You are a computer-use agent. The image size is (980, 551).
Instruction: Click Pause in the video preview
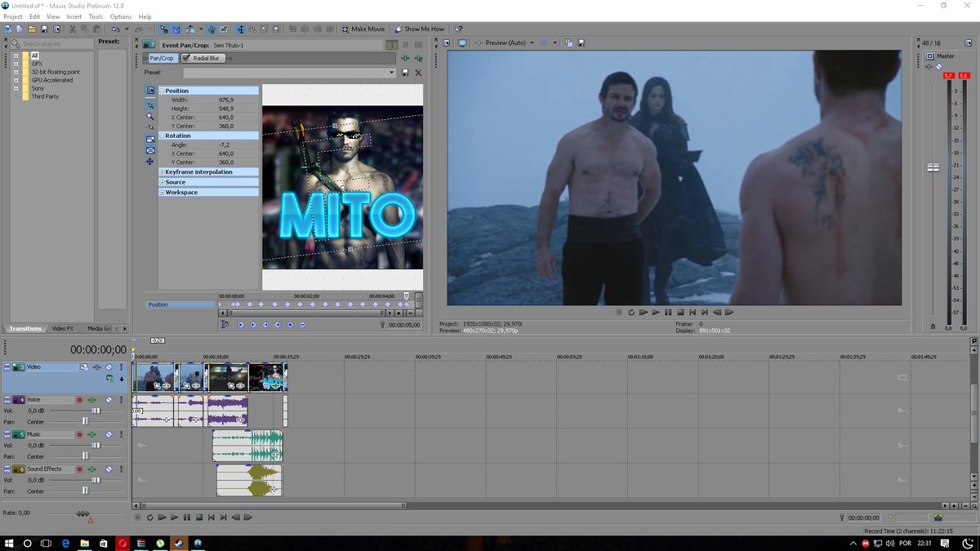click(668, 312)
